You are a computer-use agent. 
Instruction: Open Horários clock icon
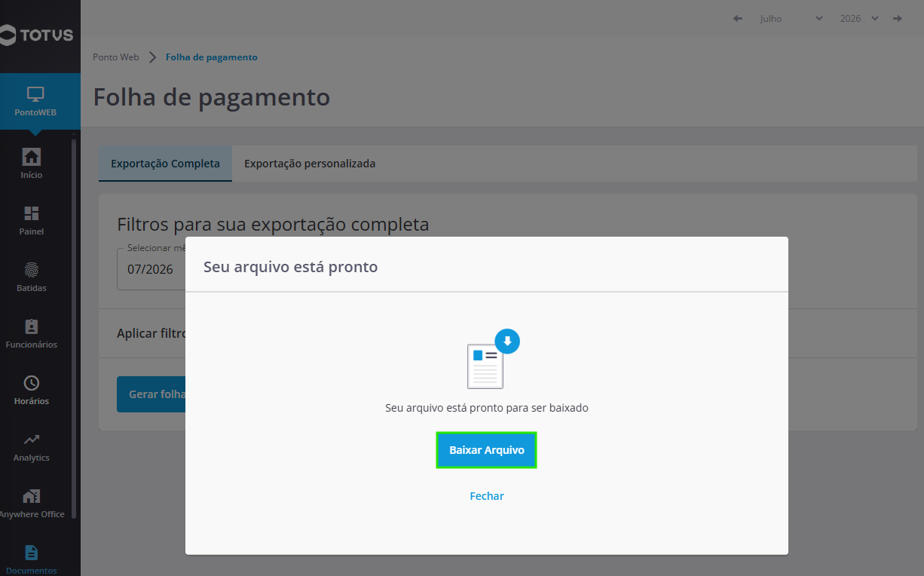(x=32, y=383)
